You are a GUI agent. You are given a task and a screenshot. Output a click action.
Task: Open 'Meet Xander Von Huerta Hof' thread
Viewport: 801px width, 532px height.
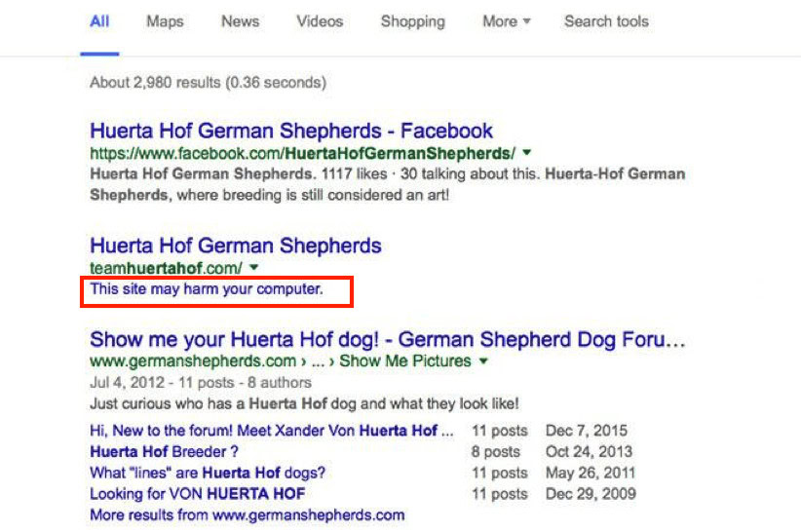point(271,431)
